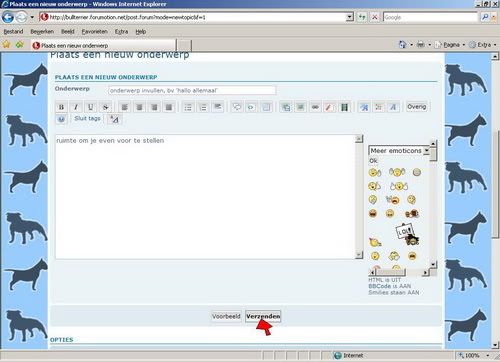Toggle bold formatting in the editor
Viewport: 500px width, 362px height.
(x=61, y=107)
